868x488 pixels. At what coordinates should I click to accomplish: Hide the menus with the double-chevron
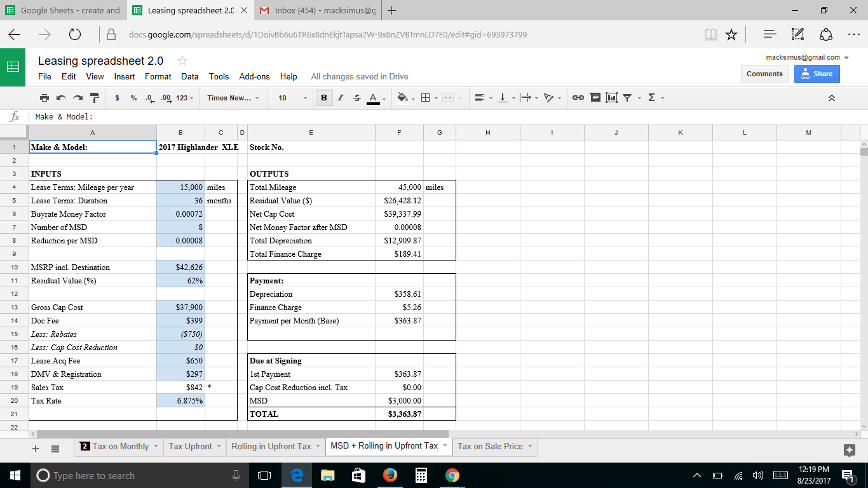832,98
